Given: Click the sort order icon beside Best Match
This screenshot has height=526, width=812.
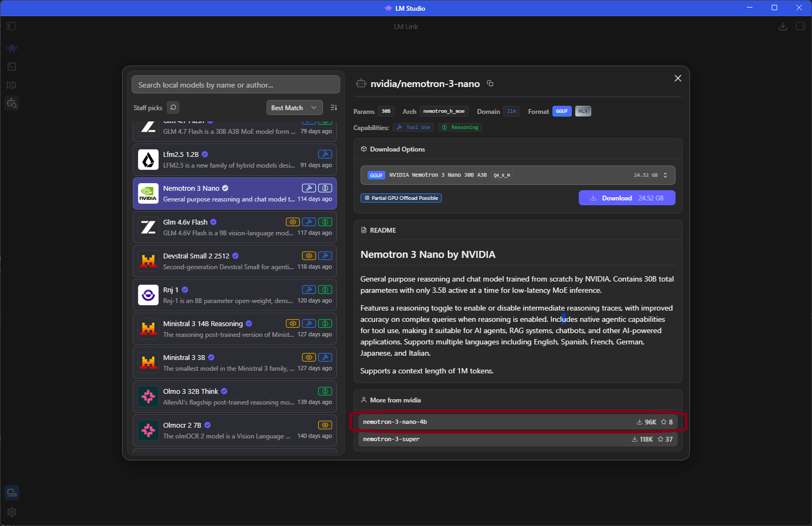Looking at the screenshot, I should (334, 107).
